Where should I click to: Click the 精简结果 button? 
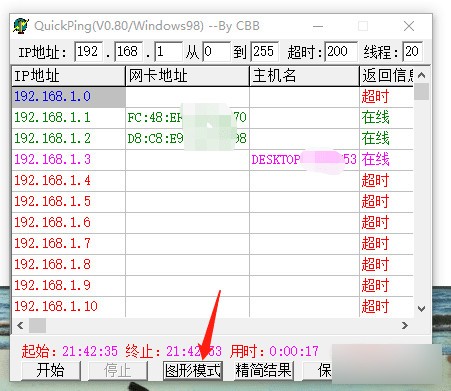tap(263, 370)
